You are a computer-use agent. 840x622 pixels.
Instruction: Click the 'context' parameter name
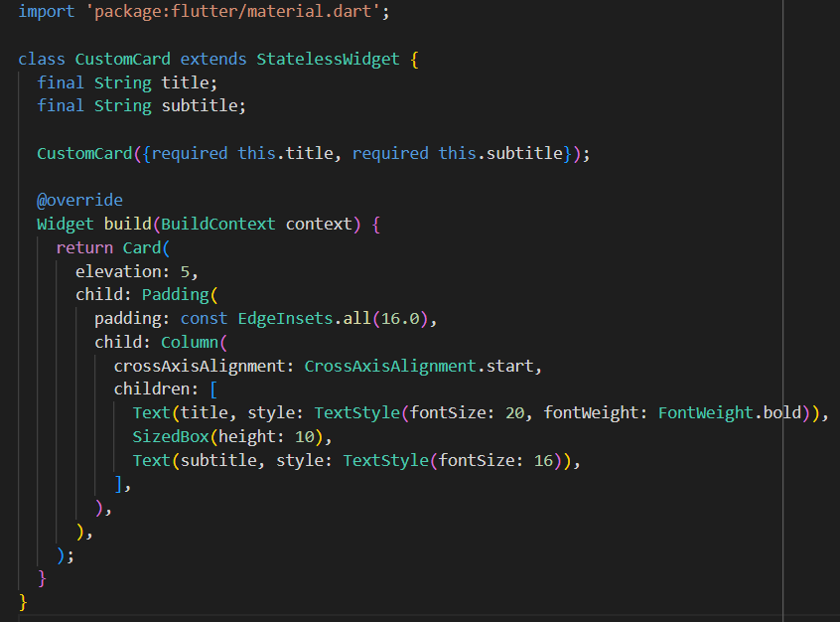point(319,225)
